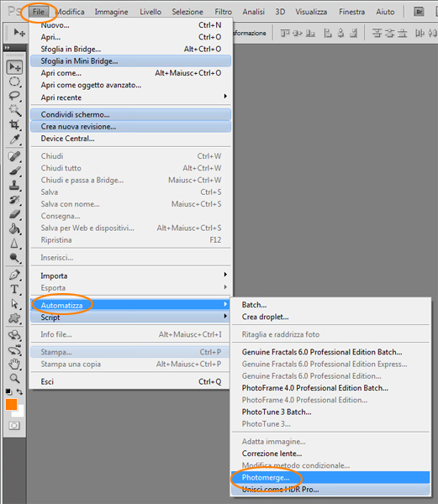The width and height of the screenshot is (438, 504).
Task: Select the Zoom magnifier tool
Action: click(x=14, y=378)
